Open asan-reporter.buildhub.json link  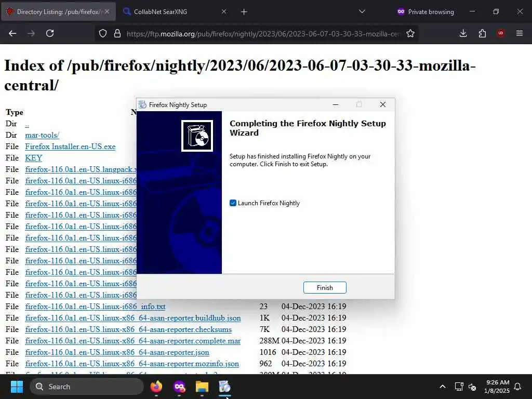[x=133, y=318]
